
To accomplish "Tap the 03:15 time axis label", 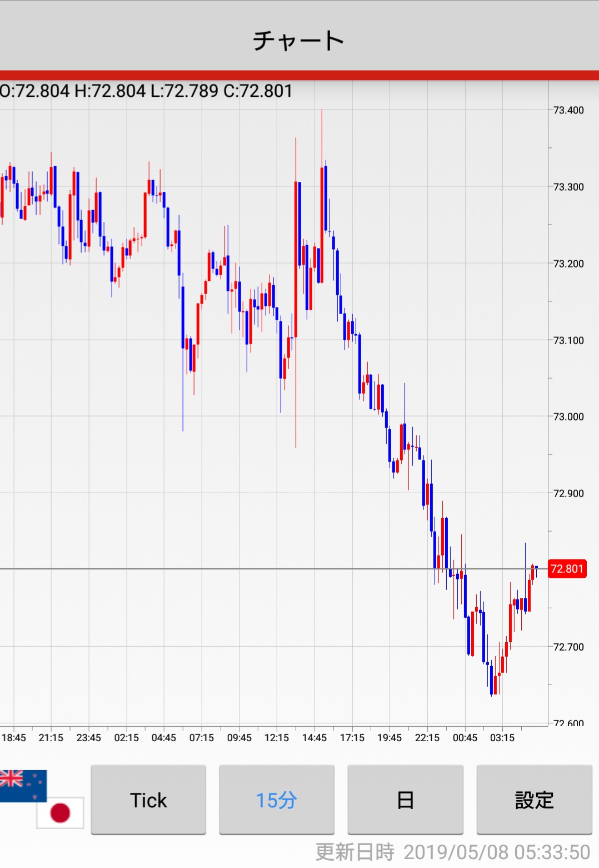I will (x=502, y=737).
